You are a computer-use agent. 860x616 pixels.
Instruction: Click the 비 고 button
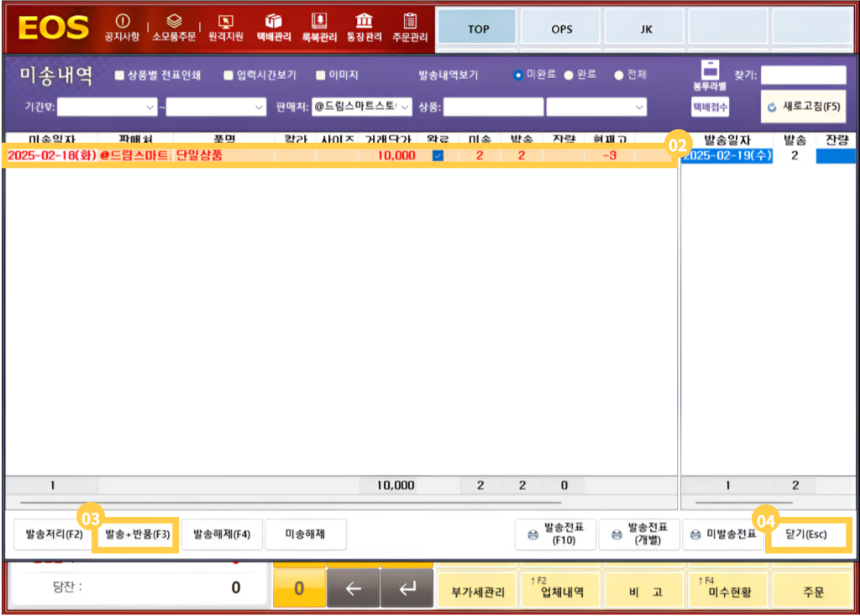[x=646, y=590]
